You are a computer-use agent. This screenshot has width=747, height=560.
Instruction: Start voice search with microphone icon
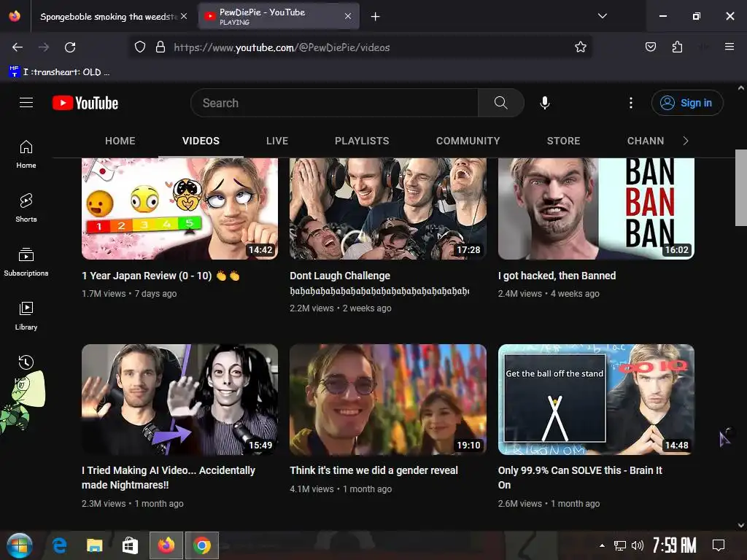point(544,103)
